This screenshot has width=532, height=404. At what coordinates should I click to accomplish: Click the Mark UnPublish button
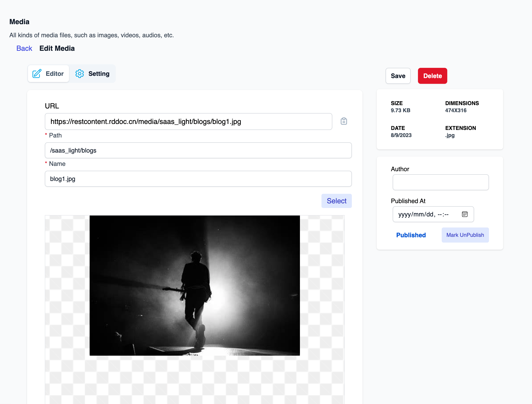point(465,235)
